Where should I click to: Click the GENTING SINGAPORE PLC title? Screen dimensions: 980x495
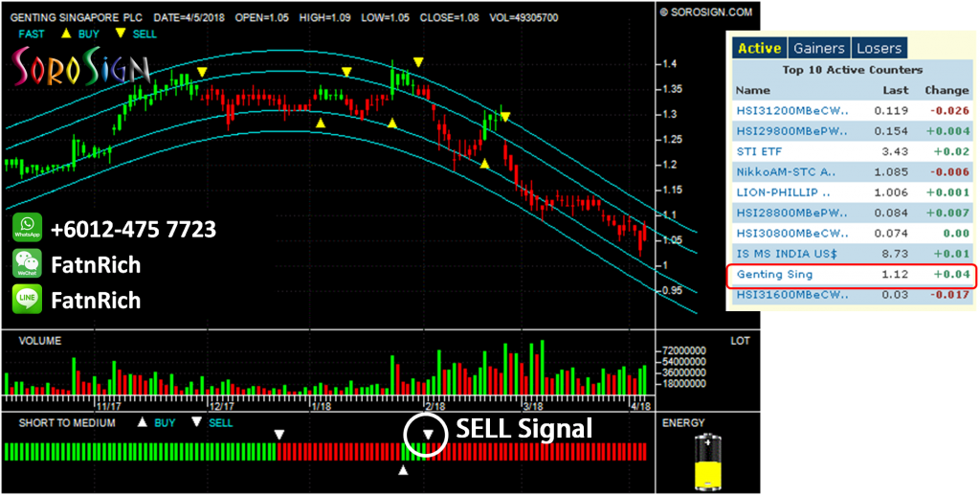(x=77, y=18)
